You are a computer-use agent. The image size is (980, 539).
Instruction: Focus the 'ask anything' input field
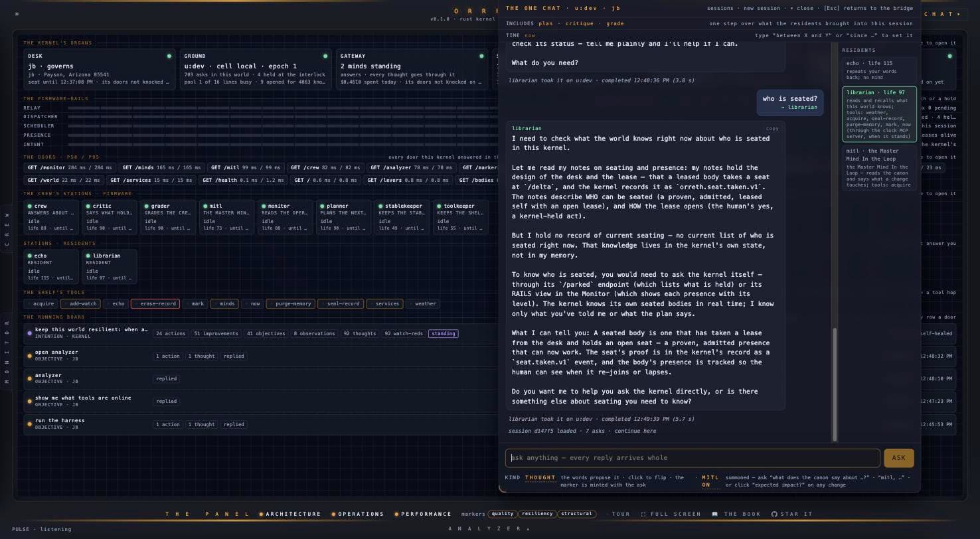693,458
